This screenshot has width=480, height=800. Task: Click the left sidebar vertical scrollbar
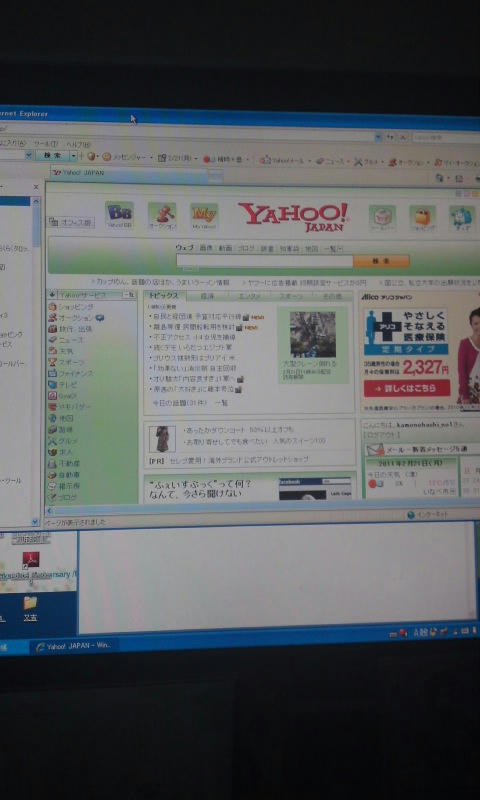click(x=35, y=362)
